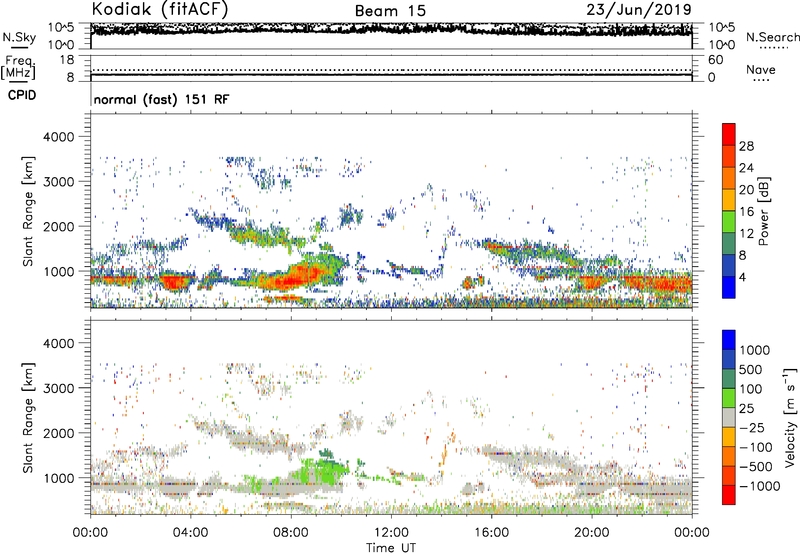
Task: Click the "4000" tick of the velocity panel
Action: pyautogui.click(x=59, y=343)
